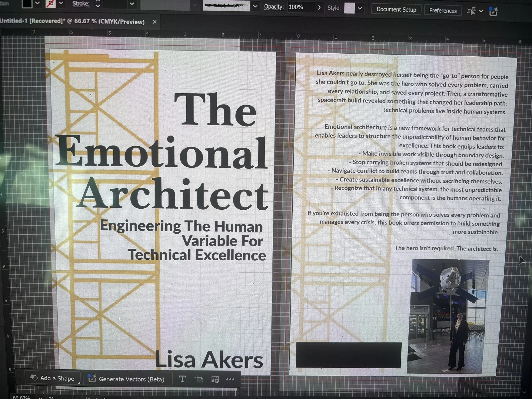The image size is (532, 399).
Task: Open the Preferences button
Action: tap(443, 11)
